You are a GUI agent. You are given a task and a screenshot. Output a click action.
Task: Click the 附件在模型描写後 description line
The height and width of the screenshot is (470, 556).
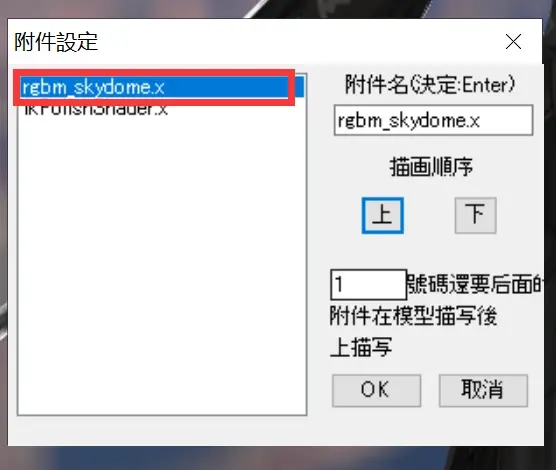pos(413,316)
